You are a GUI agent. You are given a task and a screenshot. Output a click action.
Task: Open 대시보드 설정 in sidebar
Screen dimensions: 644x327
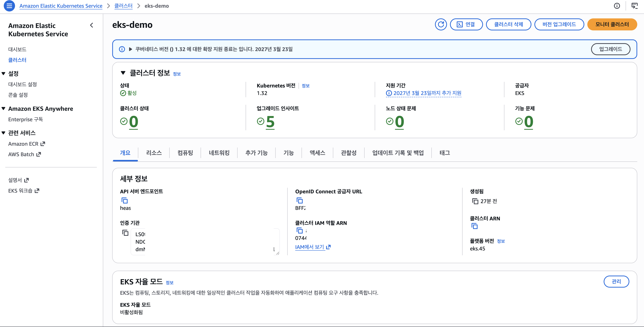[23, 84]
